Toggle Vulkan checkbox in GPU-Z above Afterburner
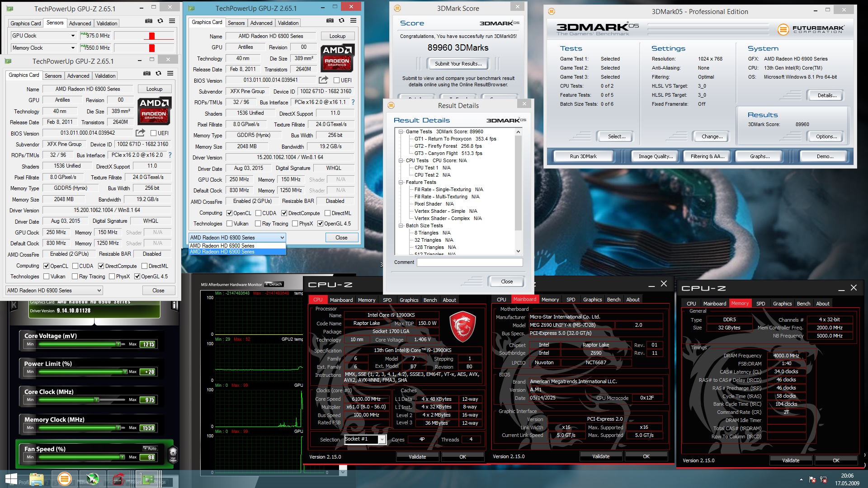868x488 pixels. 46,277
